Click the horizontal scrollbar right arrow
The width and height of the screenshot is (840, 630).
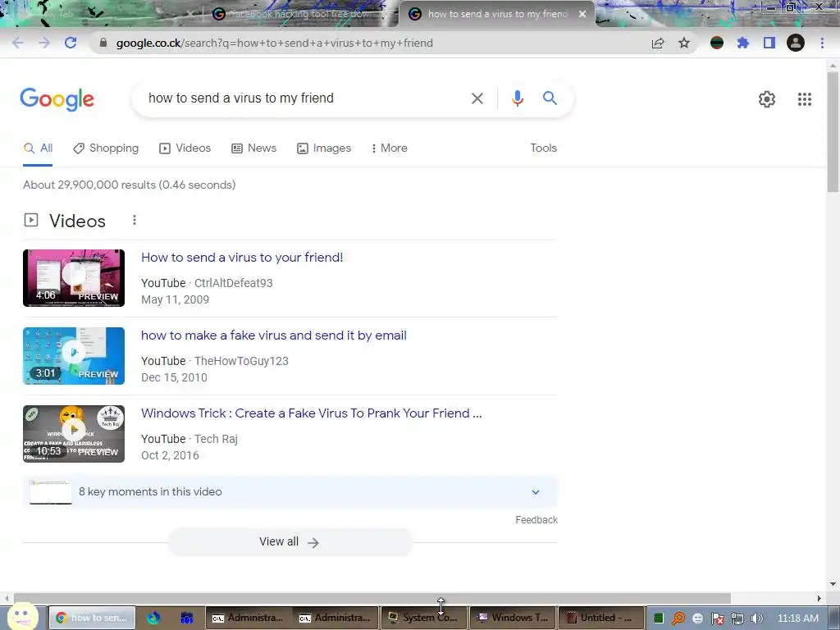coord(819,598)
